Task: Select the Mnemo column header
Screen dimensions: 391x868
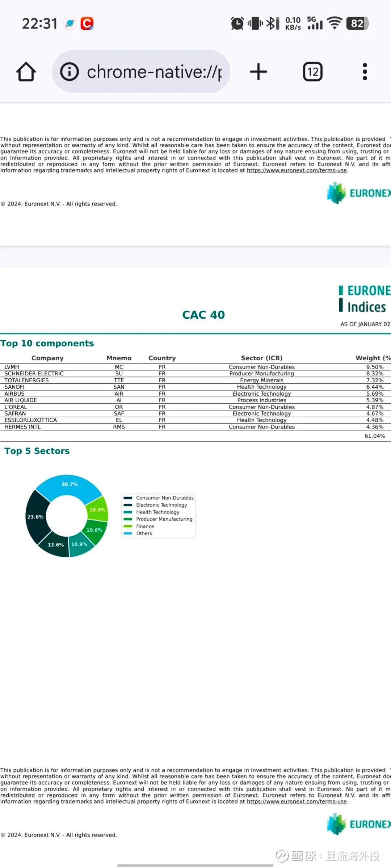Action: point(119,358)
